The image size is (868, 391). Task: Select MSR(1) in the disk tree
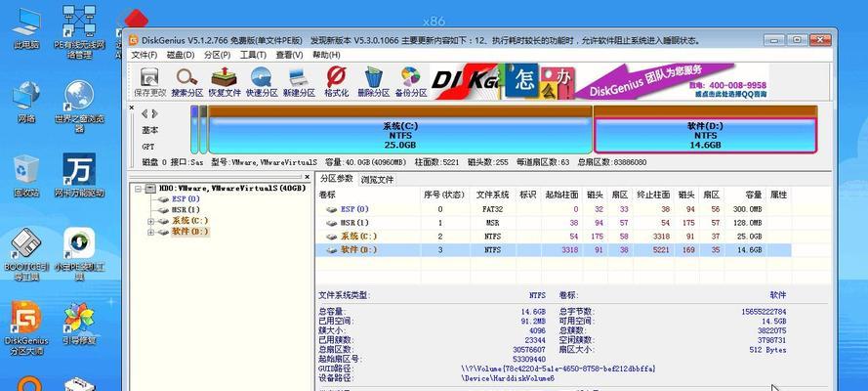(186, 210)
